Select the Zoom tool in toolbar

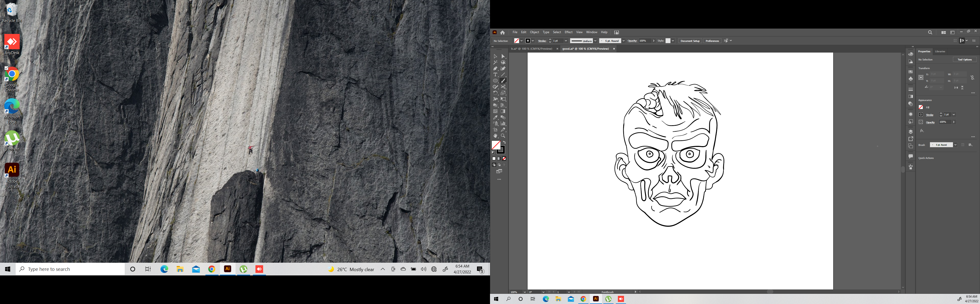pos(503,136)
